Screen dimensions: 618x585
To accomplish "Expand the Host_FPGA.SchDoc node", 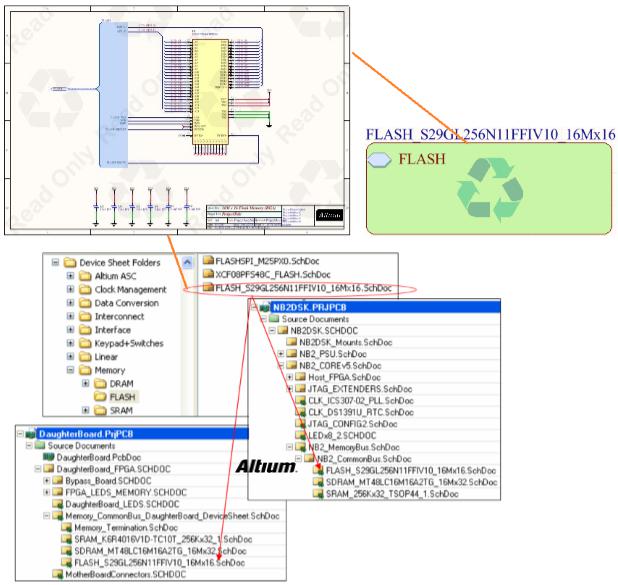I will click(288, 375).
